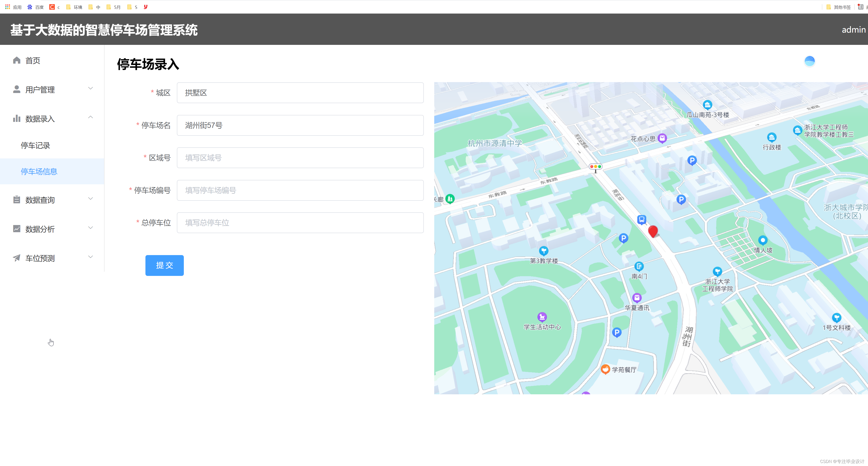
Task: Click the traffic light icon on the map
Action: [x=595, y=167]
